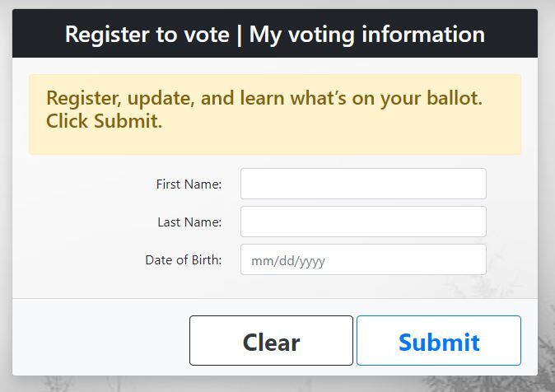555x392 pixels.
Task: Click the dark header bar of the dialog
Action: coord(511,35)
